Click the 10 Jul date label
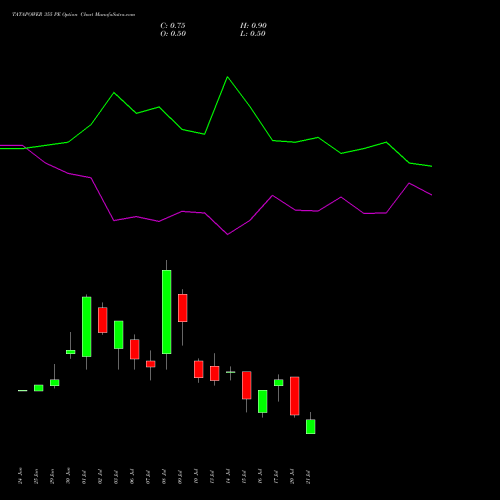Screen dimensions: 500x500 (197, 477)
